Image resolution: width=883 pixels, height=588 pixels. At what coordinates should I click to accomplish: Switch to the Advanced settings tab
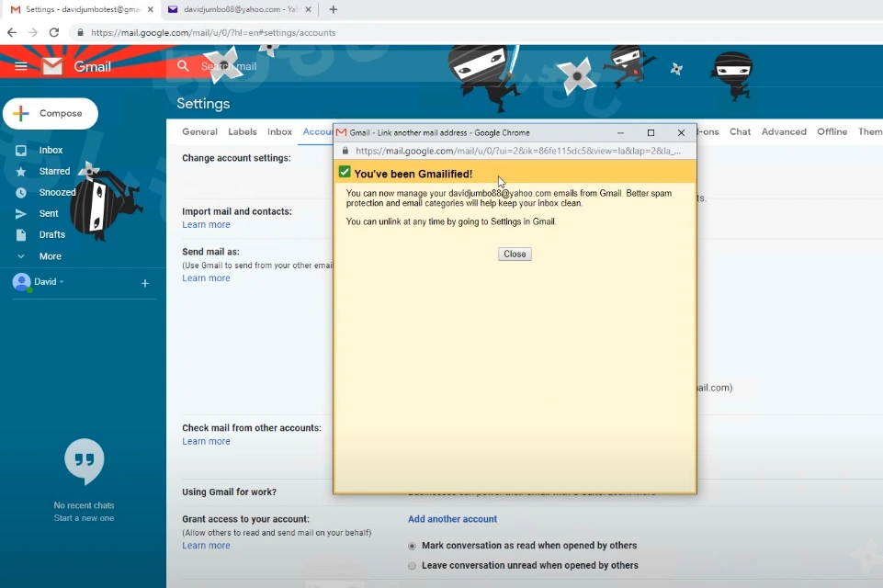pyautogui.click(x=784, y=131)
